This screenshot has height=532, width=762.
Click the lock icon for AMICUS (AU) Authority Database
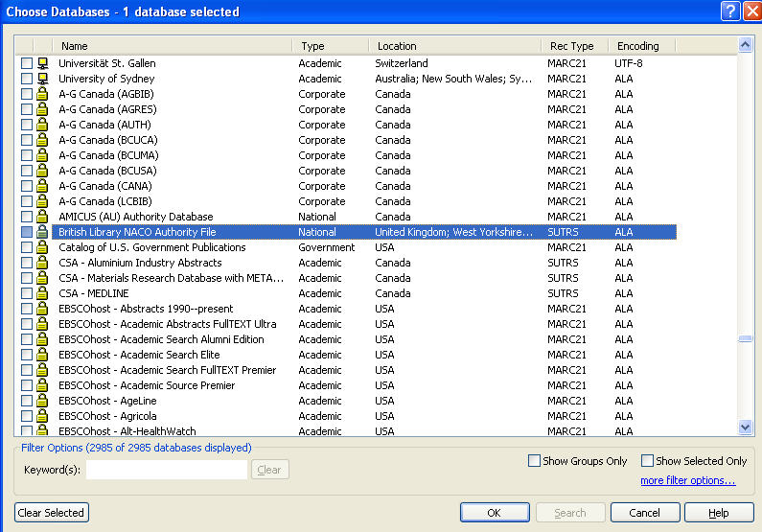pos(43,217)
